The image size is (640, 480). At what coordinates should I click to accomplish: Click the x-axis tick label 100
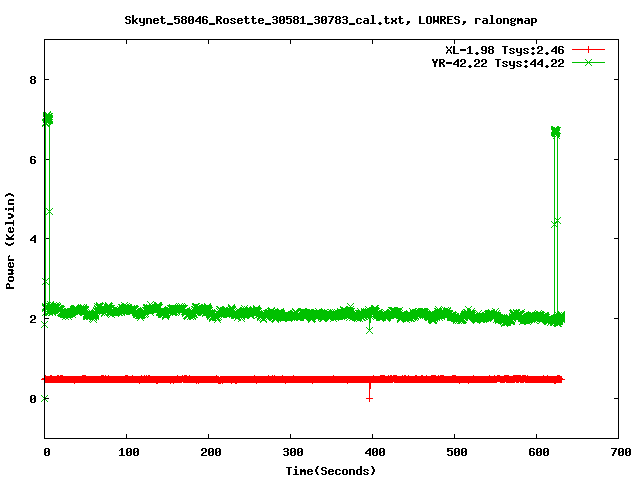129,452
